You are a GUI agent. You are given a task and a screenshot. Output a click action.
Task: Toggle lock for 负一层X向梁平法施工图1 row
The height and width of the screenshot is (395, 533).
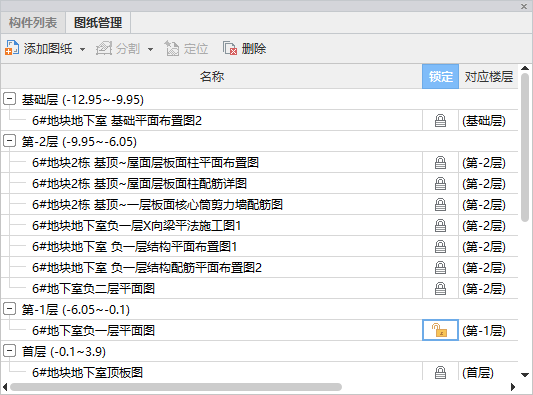[x=440, y=225]
